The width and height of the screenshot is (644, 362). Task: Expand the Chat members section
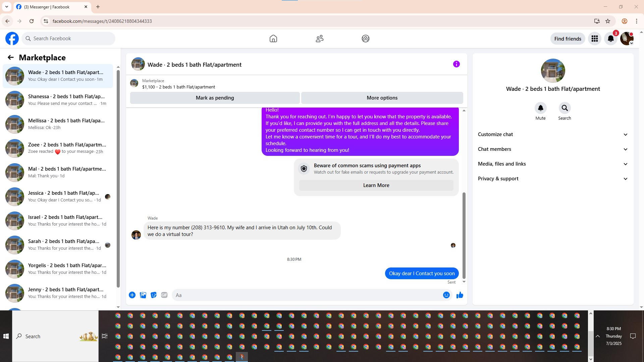pyautogui.click(x=552, y=149)
